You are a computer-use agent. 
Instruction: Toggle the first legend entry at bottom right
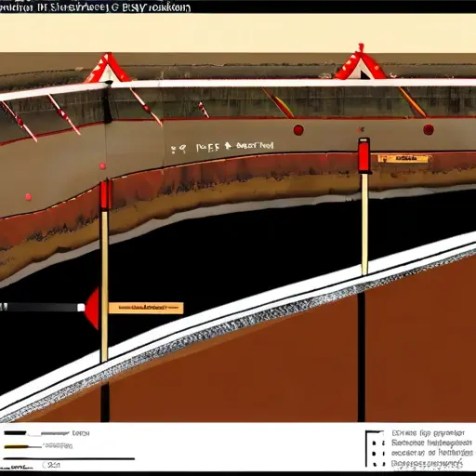(428, 433)
